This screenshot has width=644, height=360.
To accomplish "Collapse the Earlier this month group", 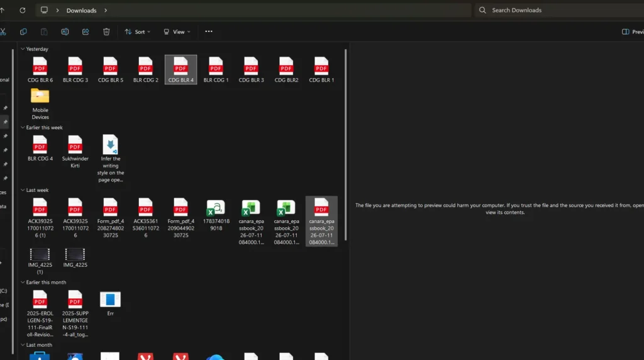I will coord(23,283).
